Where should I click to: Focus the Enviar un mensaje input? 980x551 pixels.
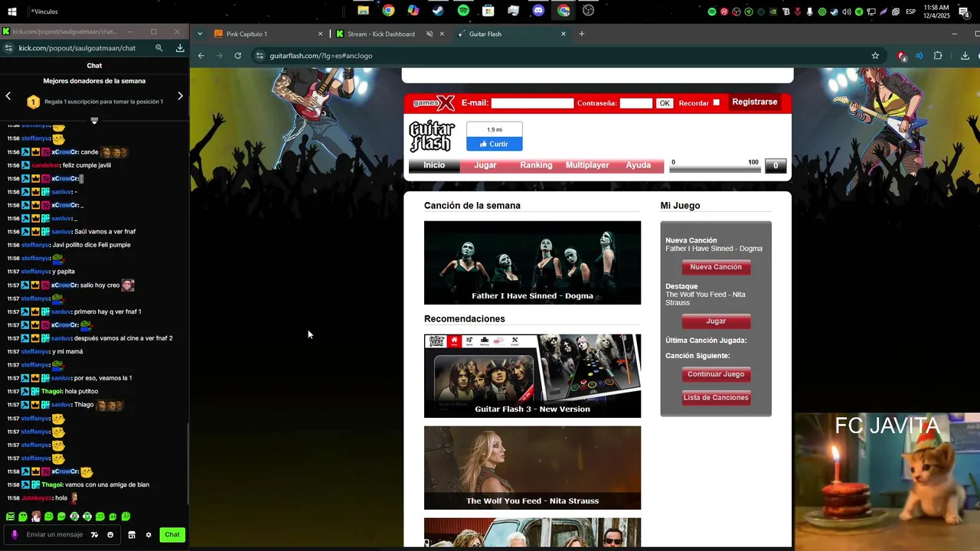[54, 535]
